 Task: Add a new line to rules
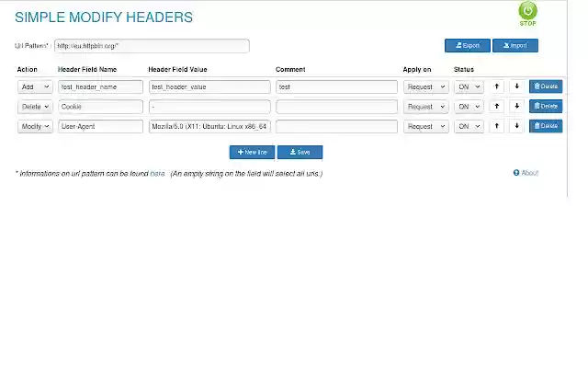tap(252, 152)
